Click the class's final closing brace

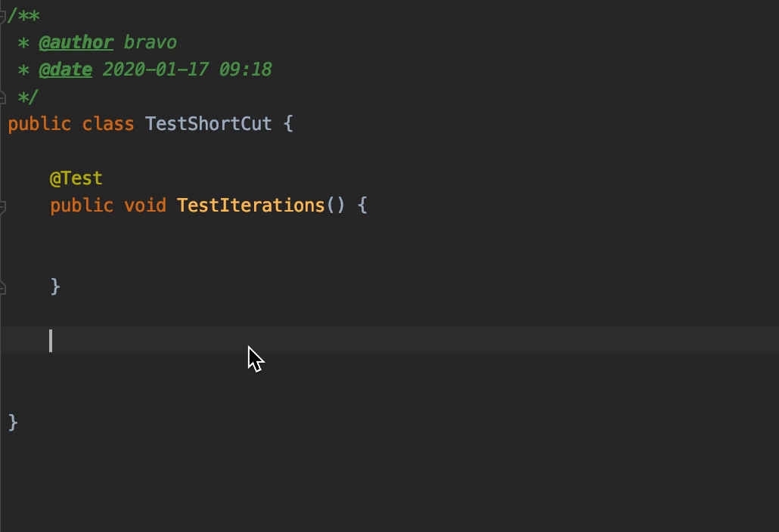pos(13,422)
